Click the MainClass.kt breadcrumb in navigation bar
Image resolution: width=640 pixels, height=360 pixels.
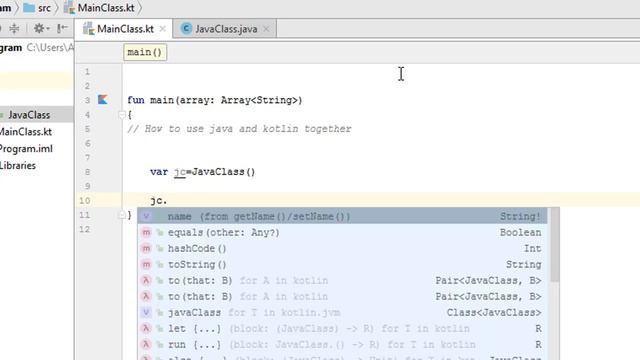pos(99,8)
